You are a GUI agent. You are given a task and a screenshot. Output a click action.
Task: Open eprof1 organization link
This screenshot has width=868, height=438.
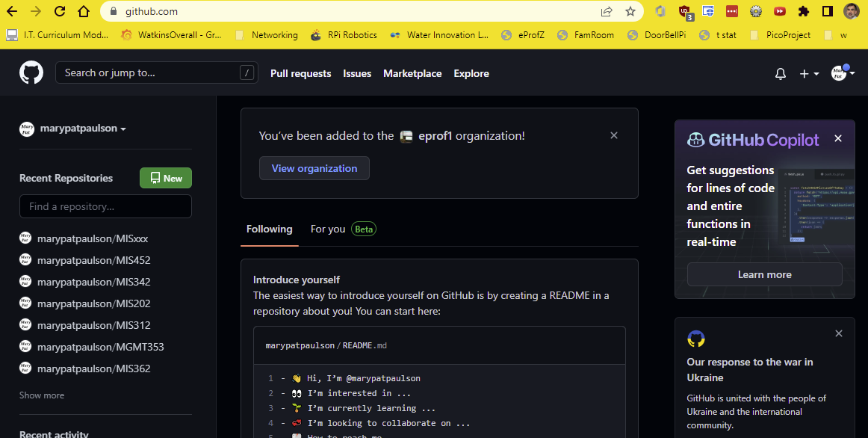click(435, 136)
